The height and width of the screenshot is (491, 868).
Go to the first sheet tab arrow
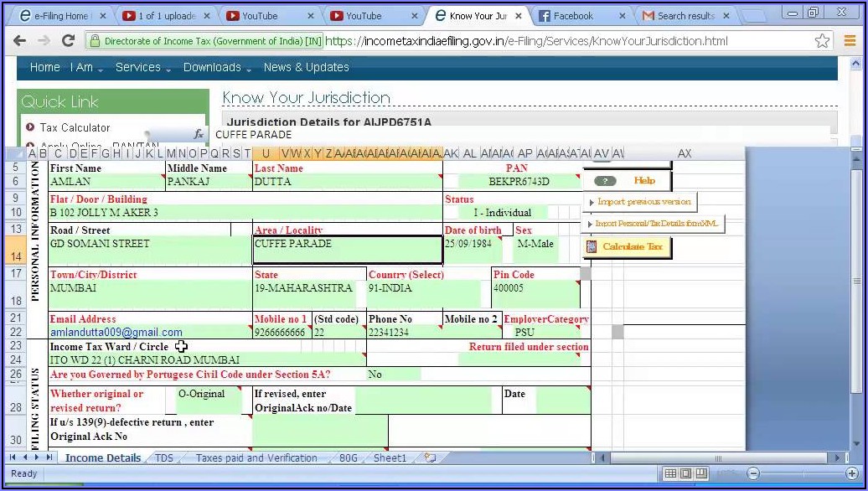[x=13, y=458]
